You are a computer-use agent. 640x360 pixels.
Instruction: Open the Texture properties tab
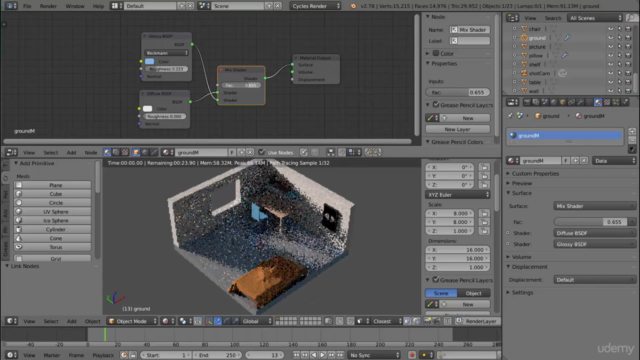[607, 102]
